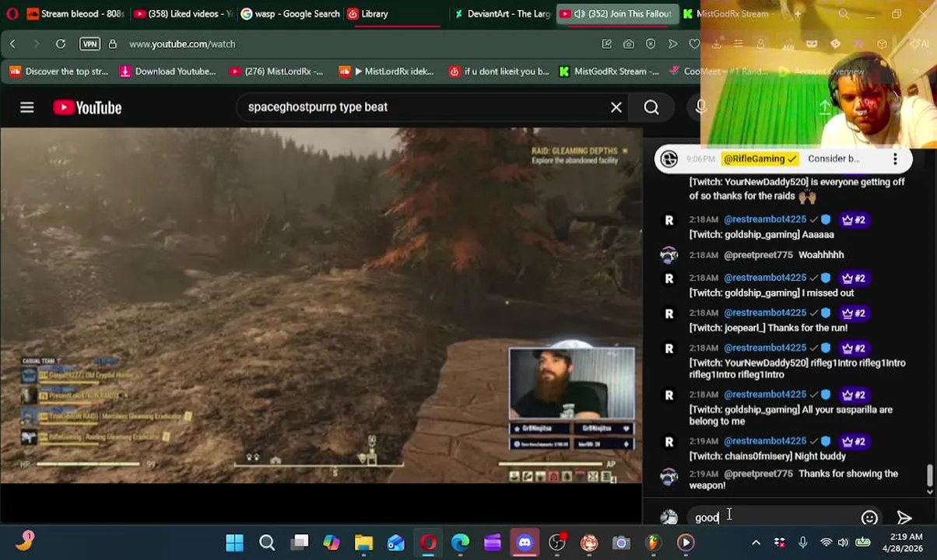Select the youtube.com/watch address bar
The width and height of the screenshot is (937, 560).
tap(182, 44)
